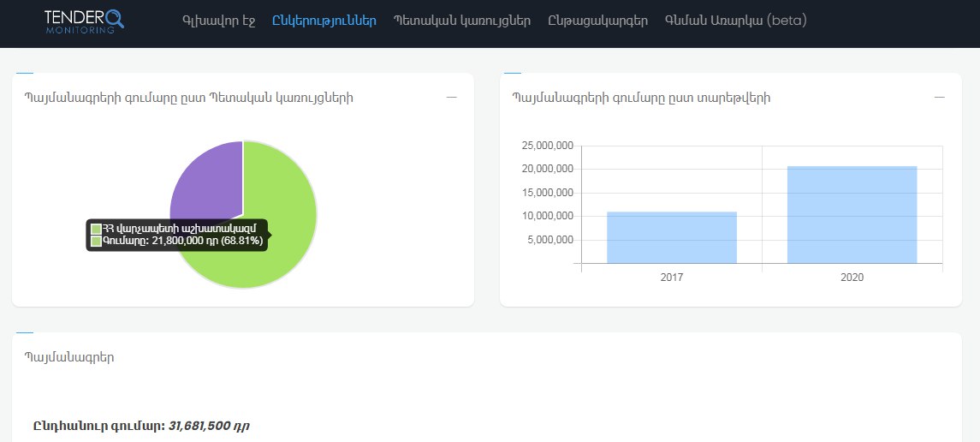Select the 2020 bar in the chart
The width and height of the screenshot is (980, 442).
(852, 214)
